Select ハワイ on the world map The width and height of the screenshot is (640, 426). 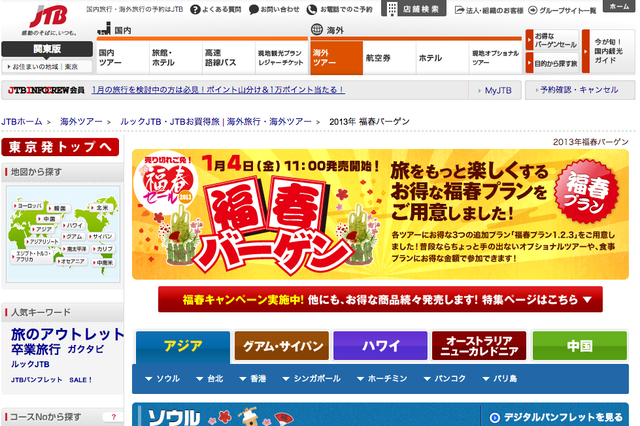pos(73,225)
